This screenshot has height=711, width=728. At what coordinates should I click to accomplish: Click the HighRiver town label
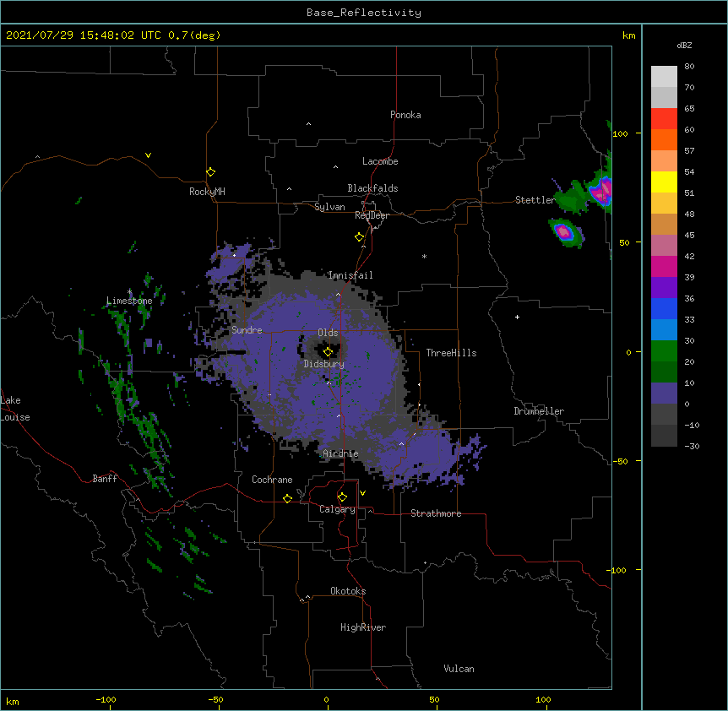363,627
